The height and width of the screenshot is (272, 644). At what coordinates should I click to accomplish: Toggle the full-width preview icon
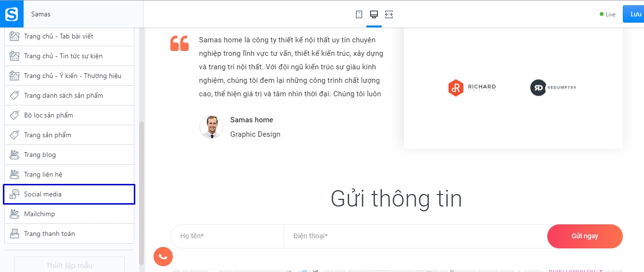(389, 14)
